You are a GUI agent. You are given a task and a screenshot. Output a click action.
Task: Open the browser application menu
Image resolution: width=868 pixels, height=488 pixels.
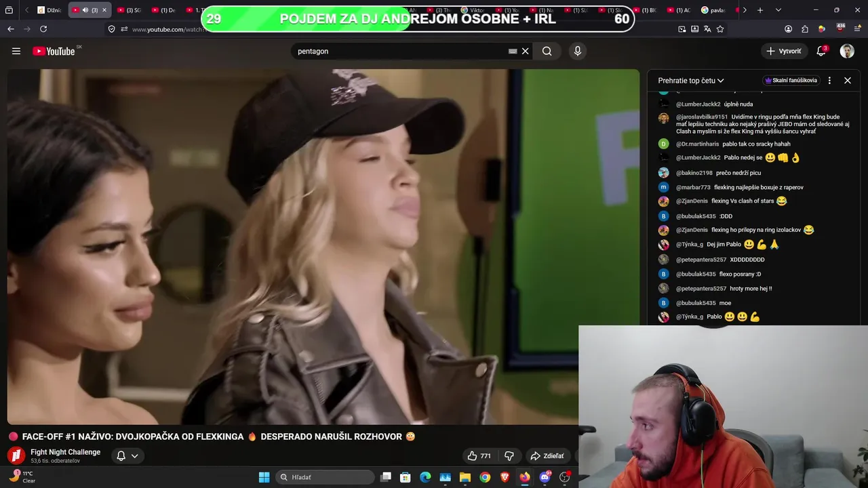(858, 29)
